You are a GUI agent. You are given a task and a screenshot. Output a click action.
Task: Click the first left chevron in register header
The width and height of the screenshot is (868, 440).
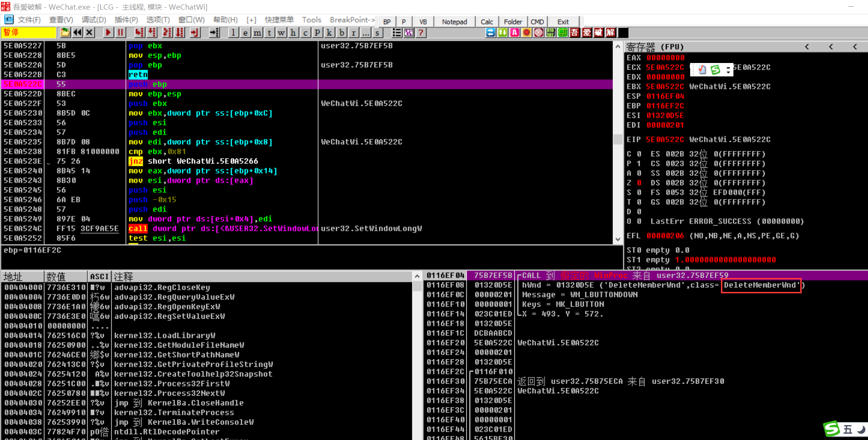point(807,47)
